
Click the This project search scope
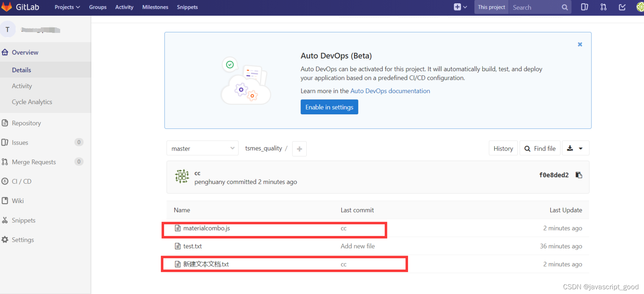coord(492,7)
